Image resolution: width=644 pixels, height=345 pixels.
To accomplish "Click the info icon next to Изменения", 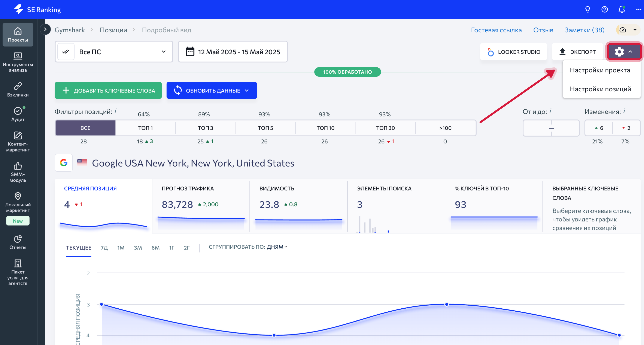I will pos(624,110).
